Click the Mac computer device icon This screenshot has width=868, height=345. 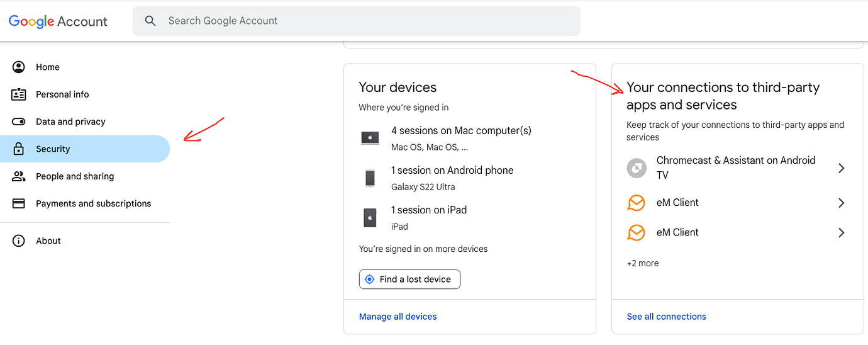[370, 138]
